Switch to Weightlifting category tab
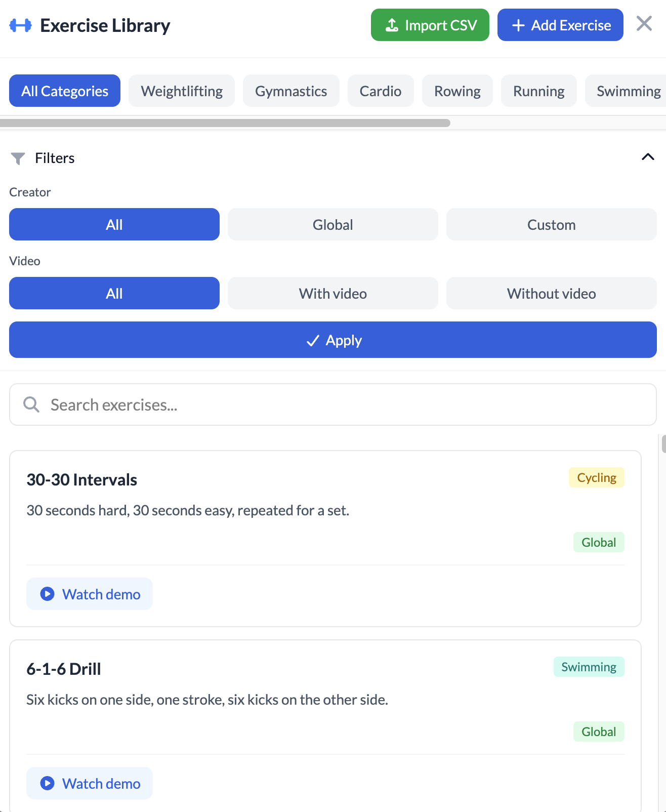Screen dimensions: 666x812 (x=182, y=91)
